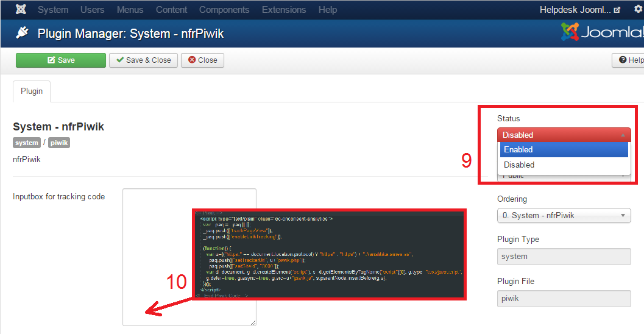Click the nfrPiwik description text
Image resolution: width=644 pixels, height=334 pixels.
(x=27, y=160)
